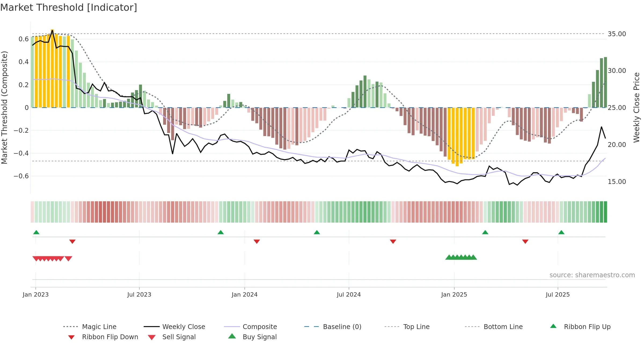This screenshot has width=644, height=362.
Task: Click the Jan 2025 x-axis label
Action: point(454,294)
